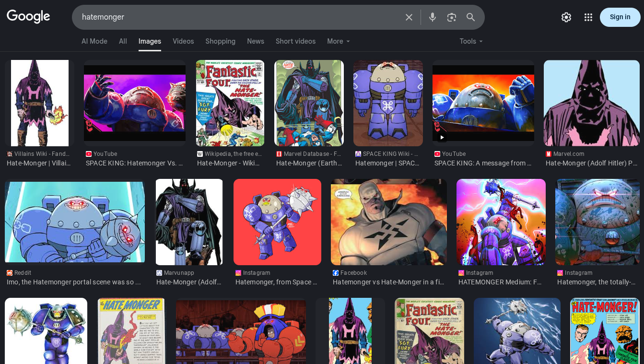Click 'Marvunapp' source text
The image size is (644, 364).
pyautogui.click(x=179, y=273)
